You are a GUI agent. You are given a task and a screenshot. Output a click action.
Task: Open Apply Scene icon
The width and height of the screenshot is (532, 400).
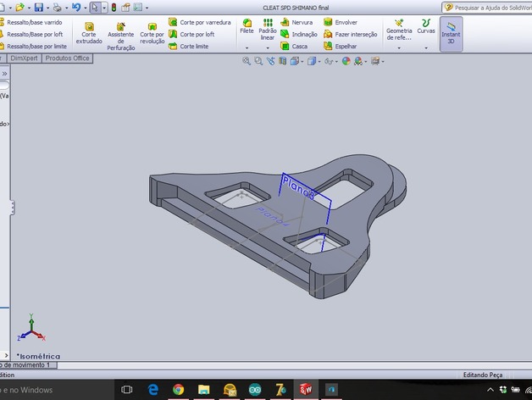point(358,61)
